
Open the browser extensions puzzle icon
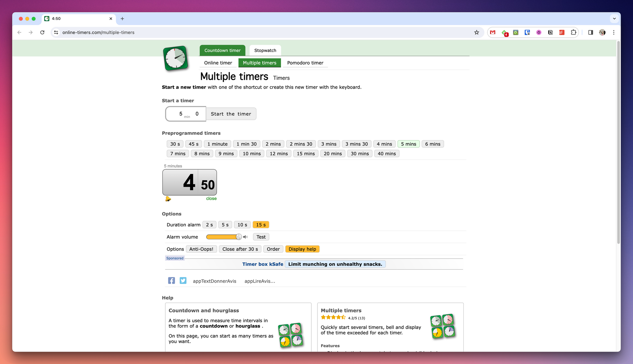(573, 32)
